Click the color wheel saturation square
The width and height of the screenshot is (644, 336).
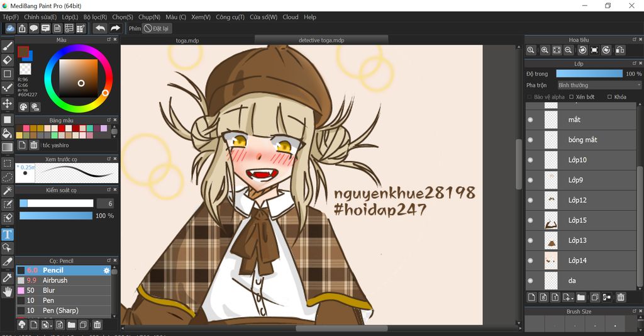tap(79, 78)
